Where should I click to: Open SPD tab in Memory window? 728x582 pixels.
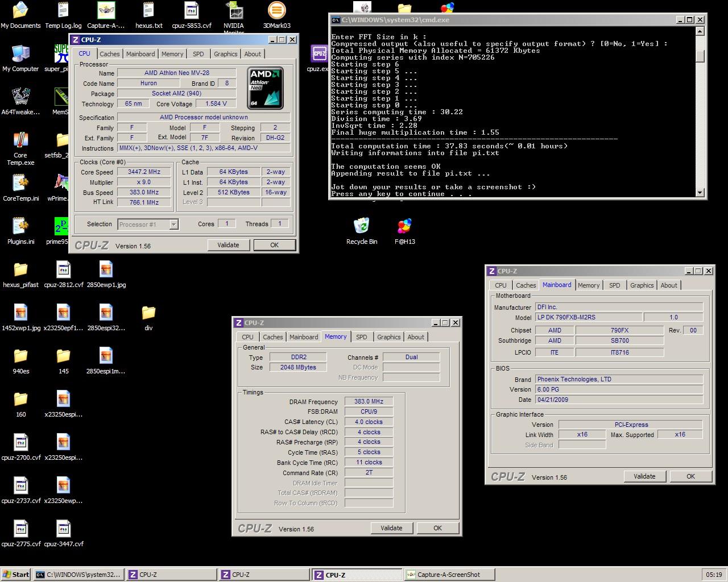(362, 337)
